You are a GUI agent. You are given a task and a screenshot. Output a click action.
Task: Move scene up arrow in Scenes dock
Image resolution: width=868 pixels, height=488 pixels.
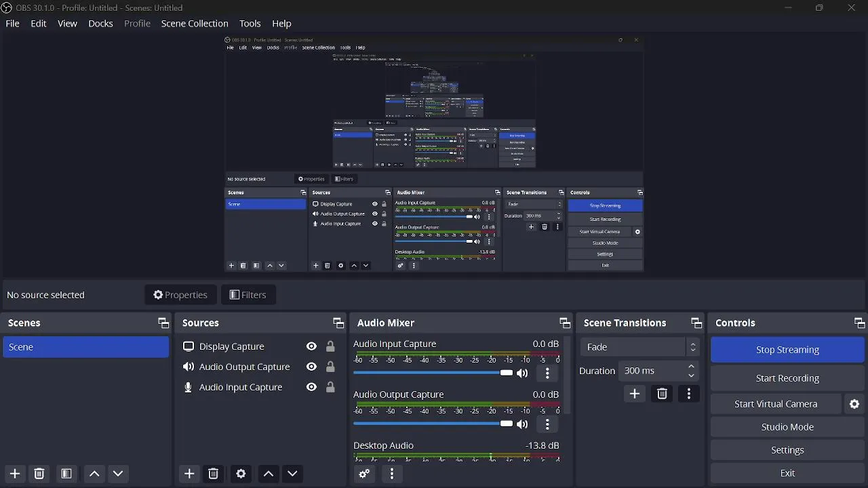[94, 474]
